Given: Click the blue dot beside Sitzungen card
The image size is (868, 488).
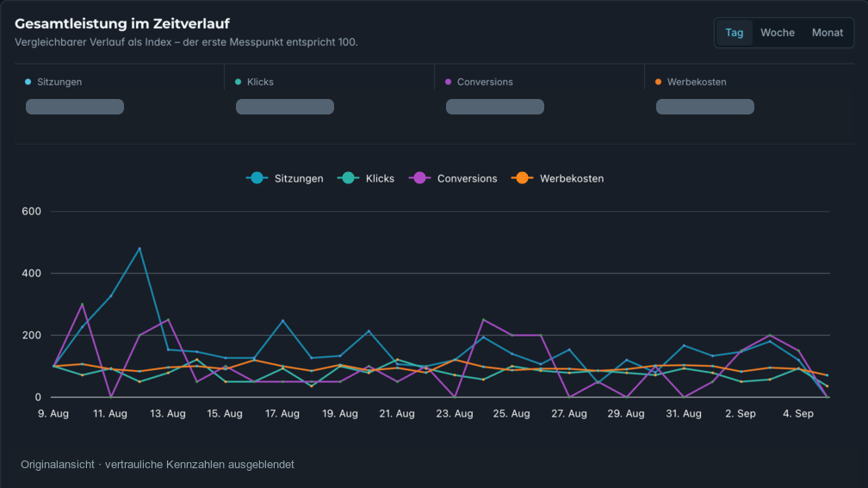Looking at the screenshot, I should click(x=28, y=82).
